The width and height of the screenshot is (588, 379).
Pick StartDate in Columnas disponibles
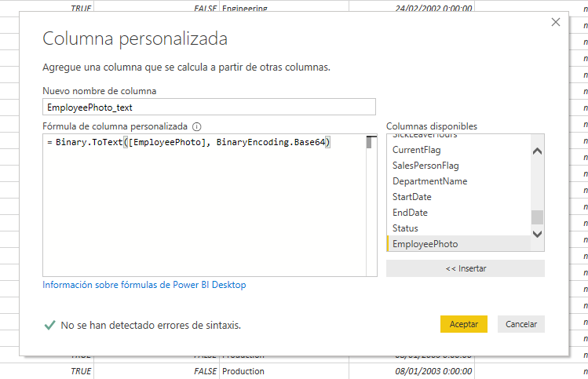click(411, 197)
